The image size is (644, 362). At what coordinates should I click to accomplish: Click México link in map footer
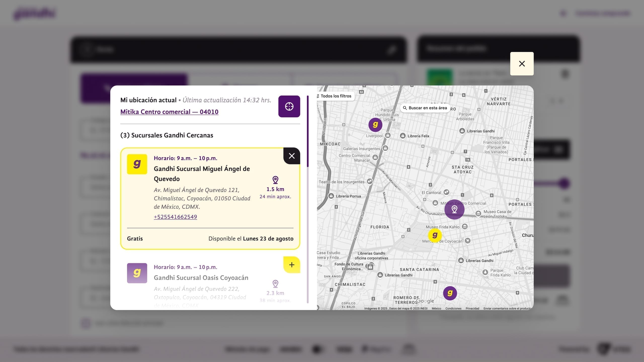pyautogui.click(x=436, y=308)
